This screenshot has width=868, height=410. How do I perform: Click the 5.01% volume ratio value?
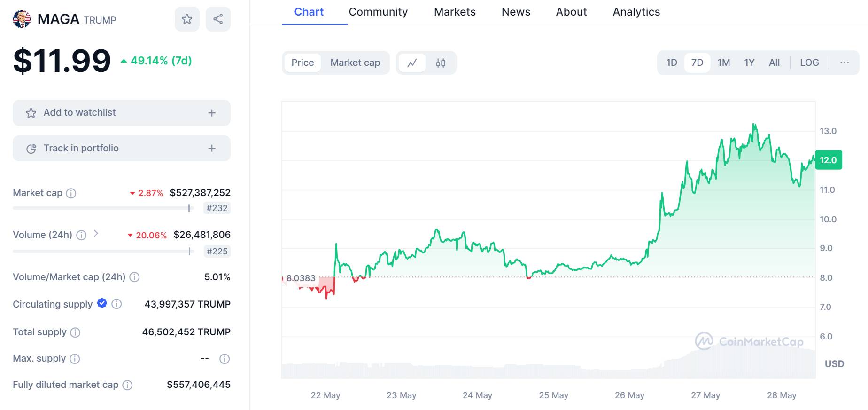(217, 277)
